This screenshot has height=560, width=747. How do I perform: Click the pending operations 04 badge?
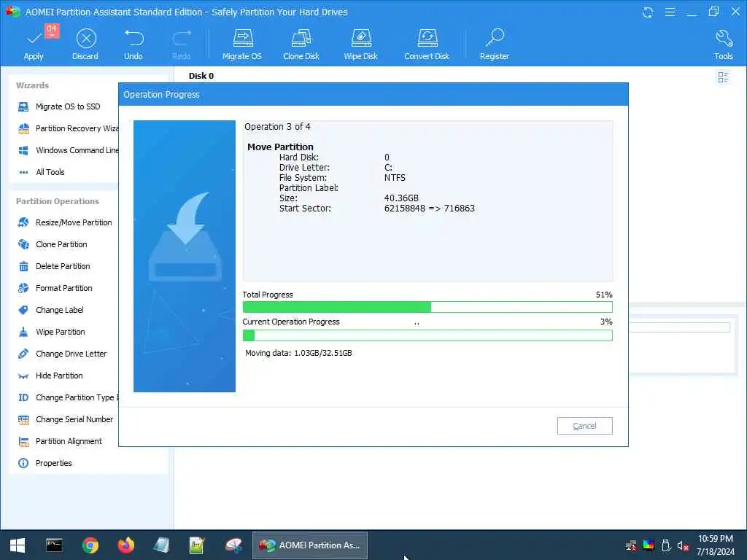pos(52,30)
